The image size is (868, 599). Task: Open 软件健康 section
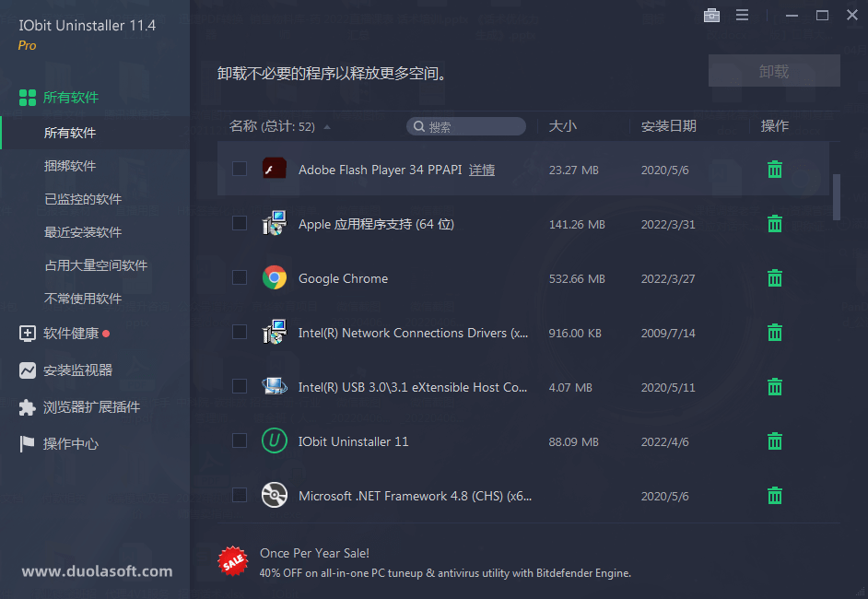tap(71, 334)
